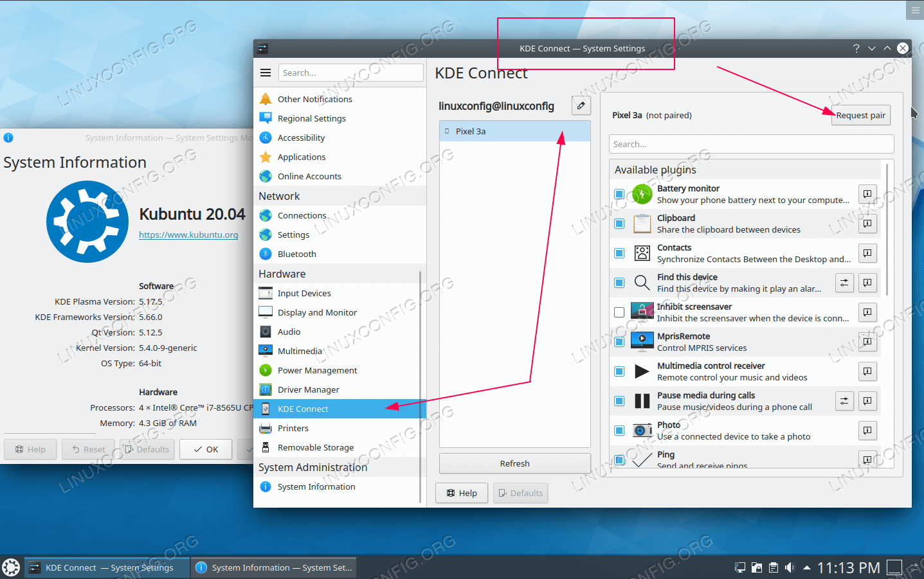Show Battery monitor plugin info
924x579 pixels.
point(867,193)
